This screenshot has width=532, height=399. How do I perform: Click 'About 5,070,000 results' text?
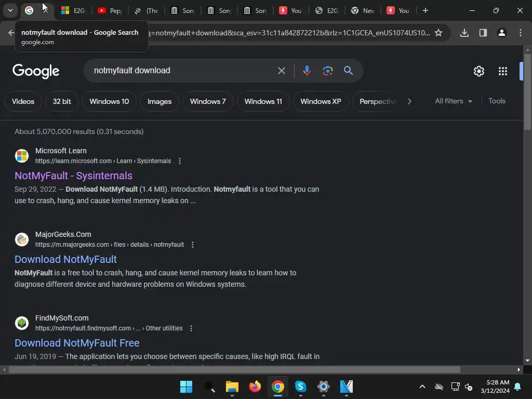pyautogui.click(x=55, y=131)
